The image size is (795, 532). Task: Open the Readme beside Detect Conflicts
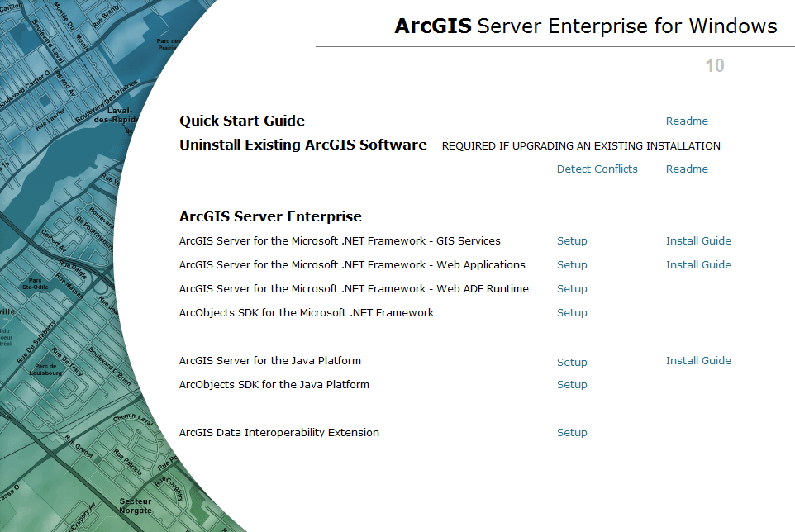tap(687, 169)
